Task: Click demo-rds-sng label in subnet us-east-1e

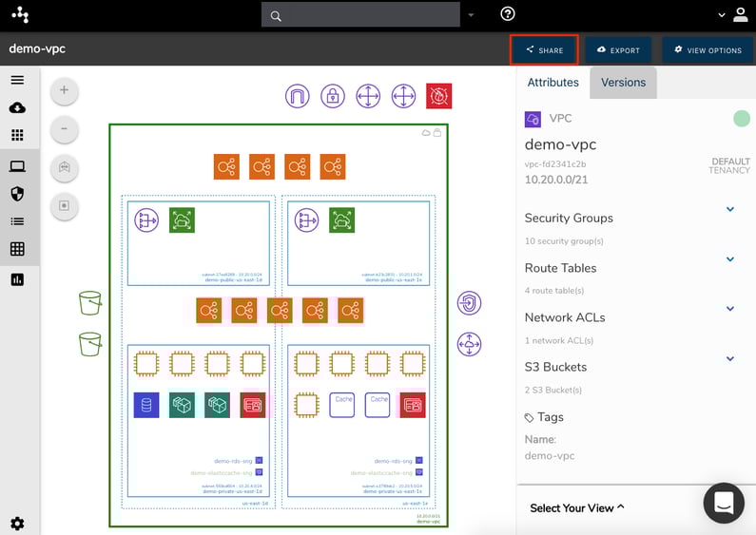Action: (394, 461)
